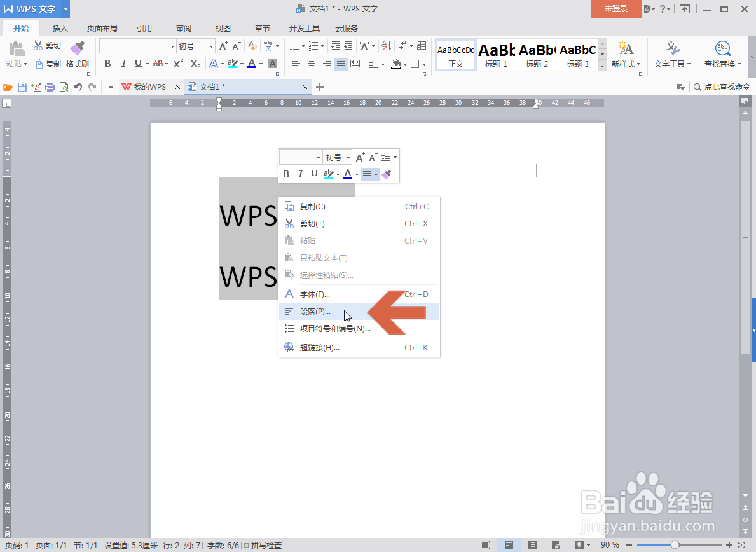Screen dimensions: 756x552
Task: Switch to outline view in status bar
Action: (532, 545)
